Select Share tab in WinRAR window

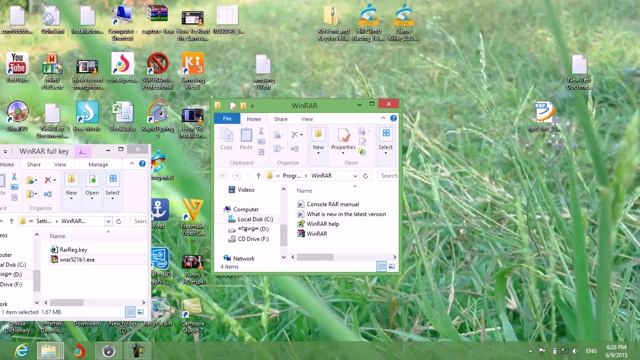point(280,119)
